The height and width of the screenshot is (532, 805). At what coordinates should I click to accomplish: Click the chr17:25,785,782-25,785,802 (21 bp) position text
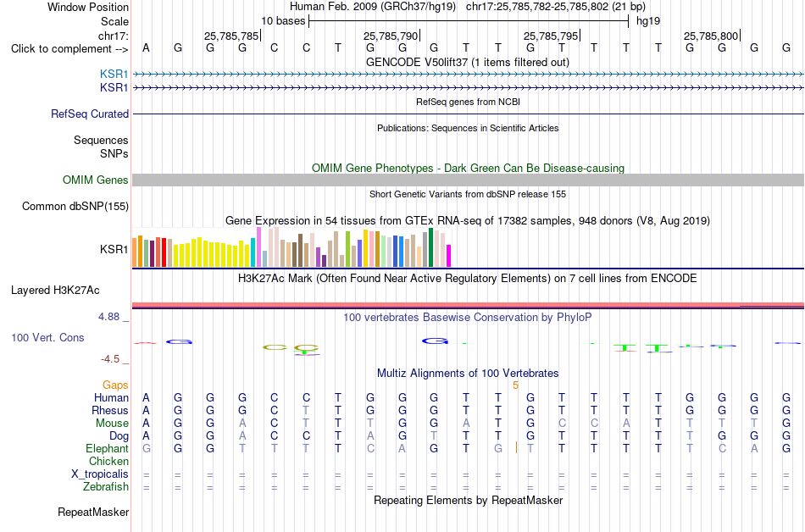(x=556, y=7)
